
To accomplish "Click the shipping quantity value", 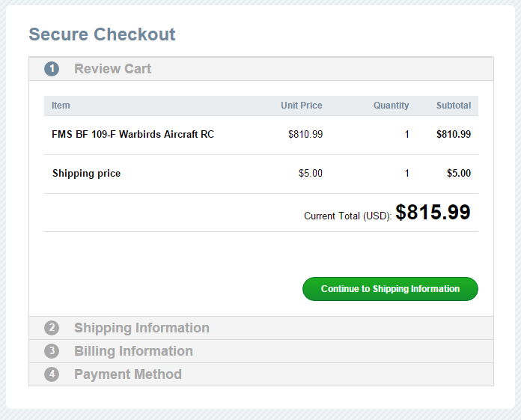I will pyautogui.click(x=407, y=174).
